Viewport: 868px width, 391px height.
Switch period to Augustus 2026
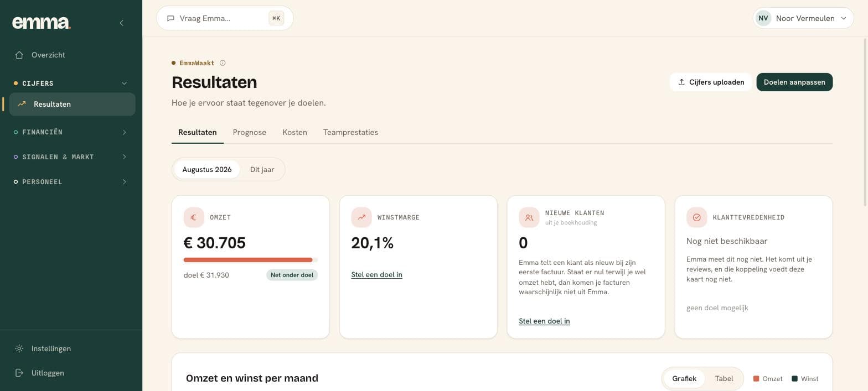tap(207, 169)
